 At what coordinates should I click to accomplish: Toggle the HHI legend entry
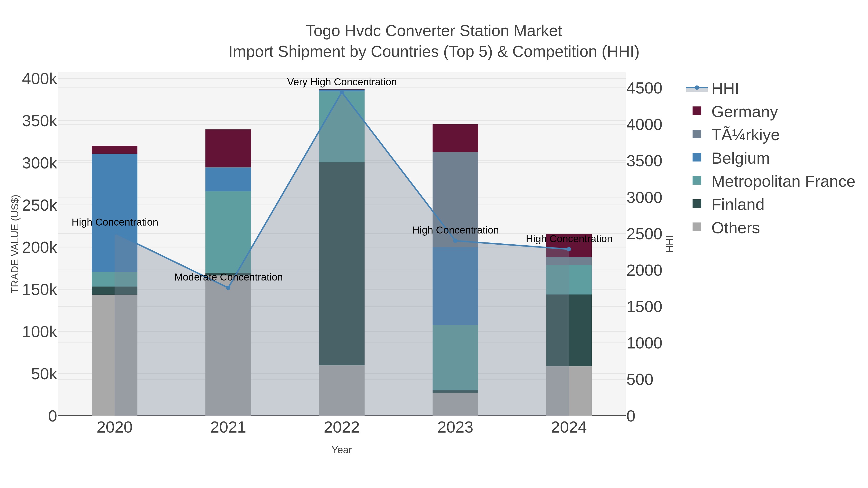click(712, 88)
